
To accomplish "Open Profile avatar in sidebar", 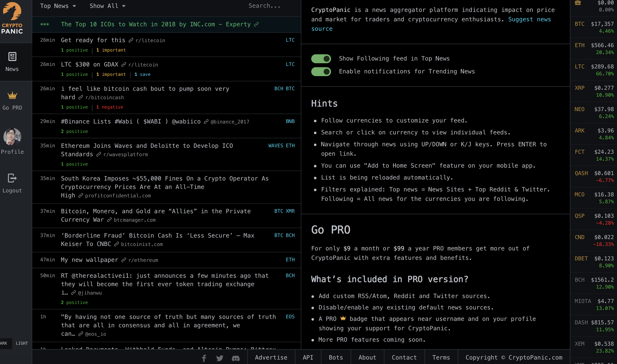I will click(x=12, y=137).
